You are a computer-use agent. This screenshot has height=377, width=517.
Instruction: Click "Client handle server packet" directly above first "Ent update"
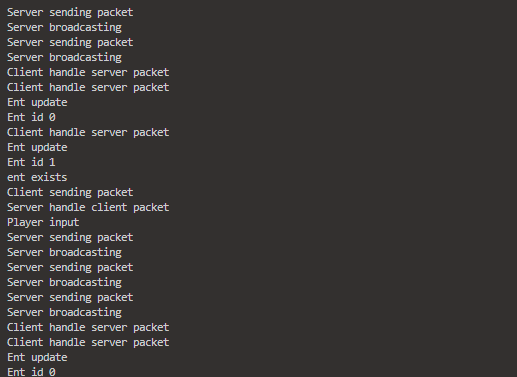point(88,87)
